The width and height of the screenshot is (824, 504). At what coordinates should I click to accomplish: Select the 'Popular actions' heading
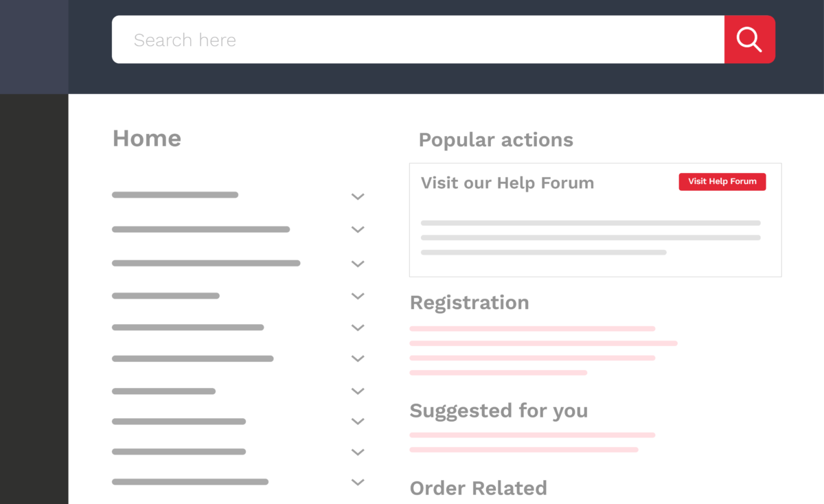[496, 140]
